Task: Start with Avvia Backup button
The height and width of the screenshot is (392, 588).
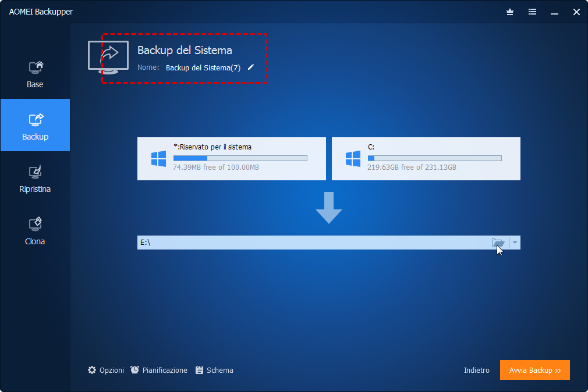Action: [x=535, y=370]
